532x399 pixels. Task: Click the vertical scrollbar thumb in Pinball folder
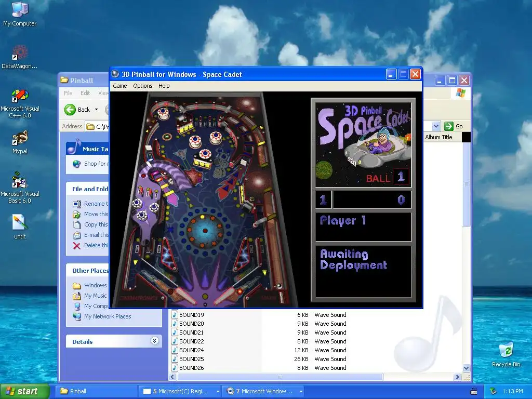(466, 184)
